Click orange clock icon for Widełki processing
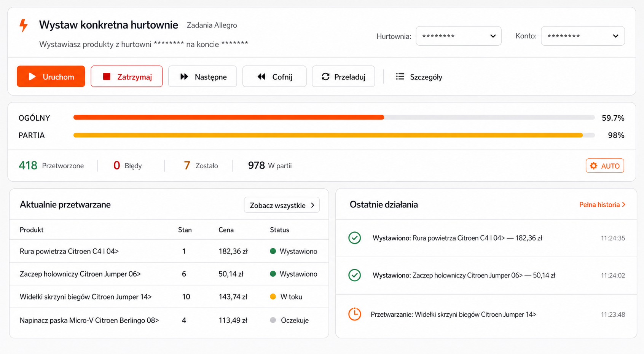 [x=355, y=314]
